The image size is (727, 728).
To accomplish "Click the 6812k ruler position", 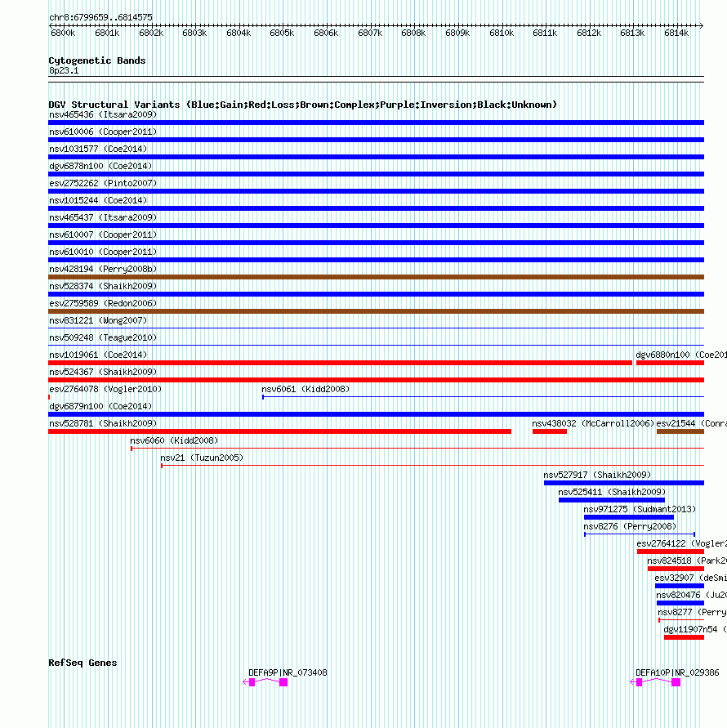I will click(589, 33).
